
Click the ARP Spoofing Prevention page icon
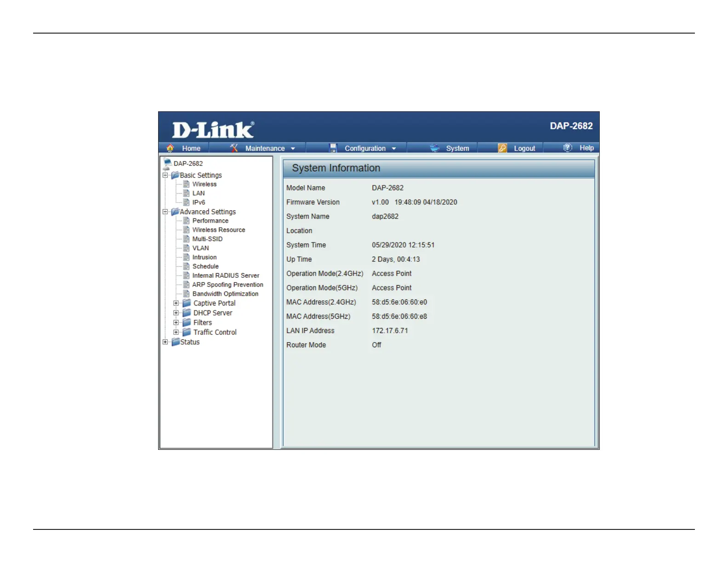186,285
